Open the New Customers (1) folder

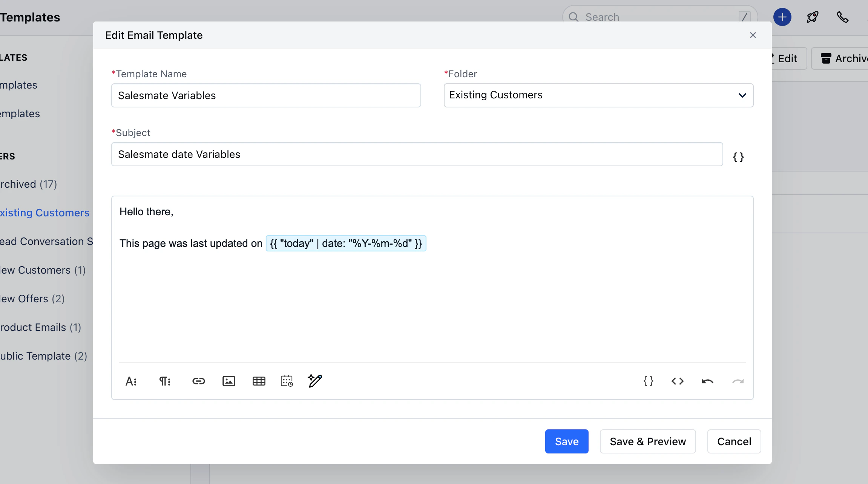pos(43,270)
